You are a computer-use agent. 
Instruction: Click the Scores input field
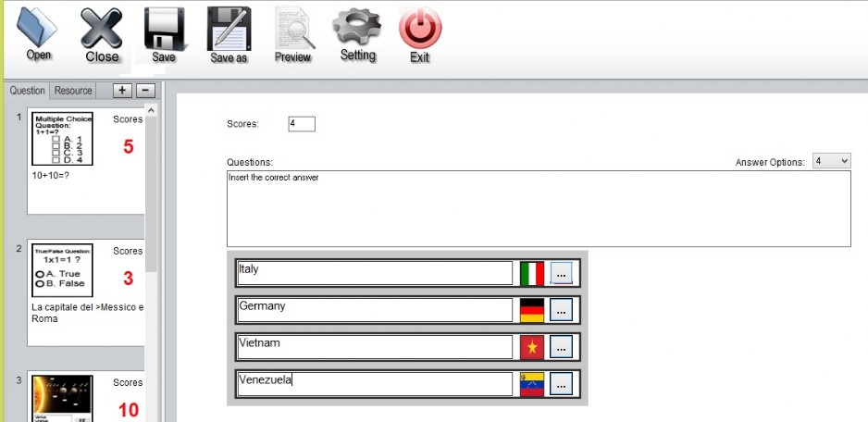[x=302, y=124]
